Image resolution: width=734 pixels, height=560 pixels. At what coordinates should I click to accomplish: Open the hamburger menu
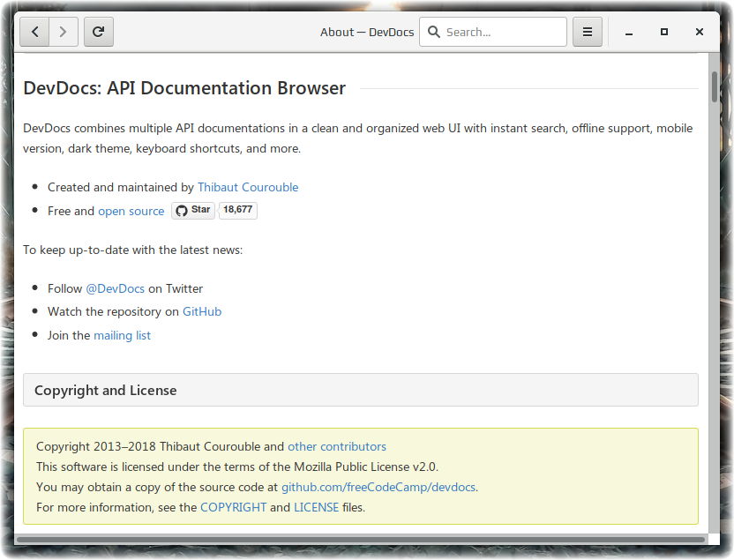588,32
